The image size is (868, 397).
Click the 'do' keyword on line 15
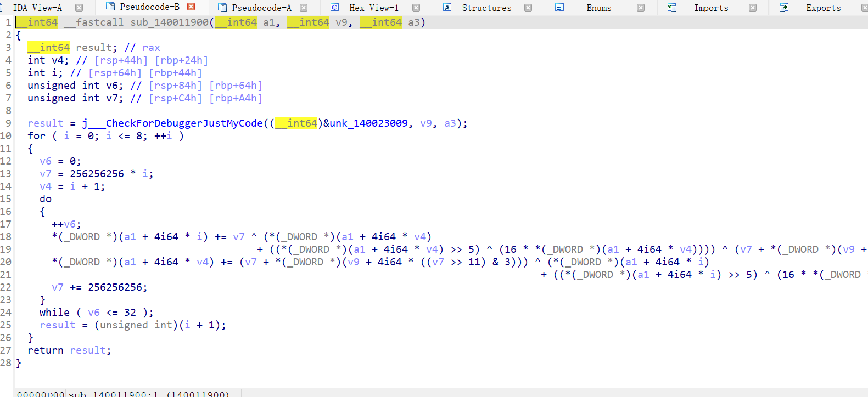pos(46,198)
